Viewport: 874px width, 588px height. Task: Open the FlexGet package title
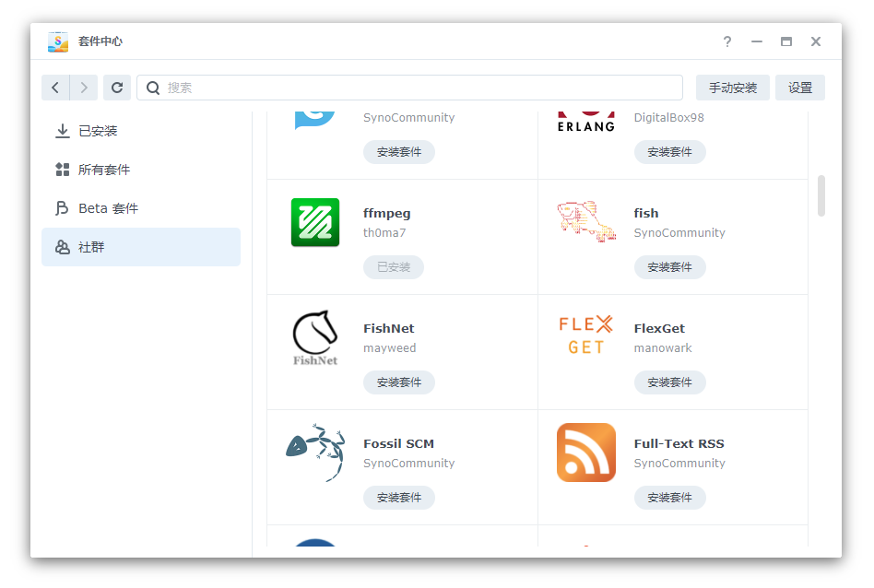[659, 329]
